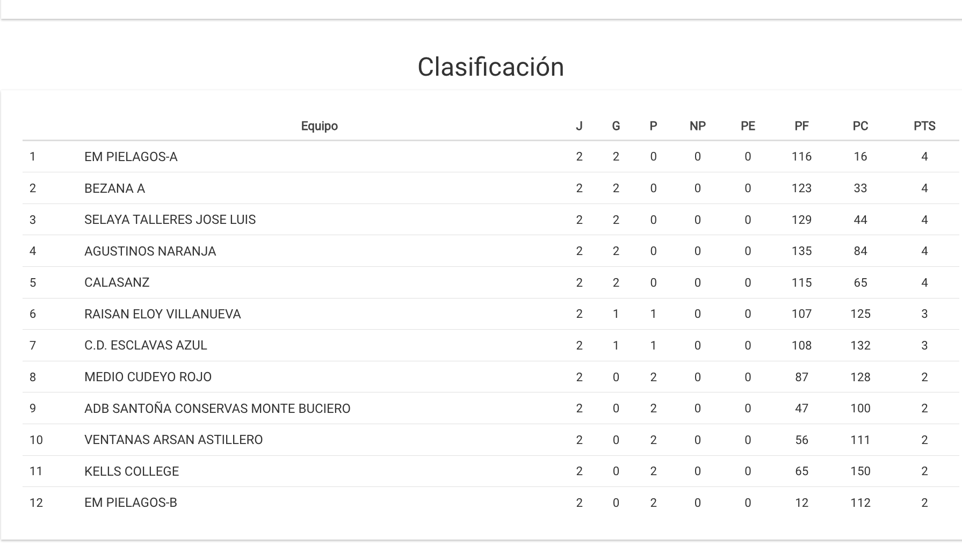Select MEDIO CUDEYO ROJO row

coord(148,377)
